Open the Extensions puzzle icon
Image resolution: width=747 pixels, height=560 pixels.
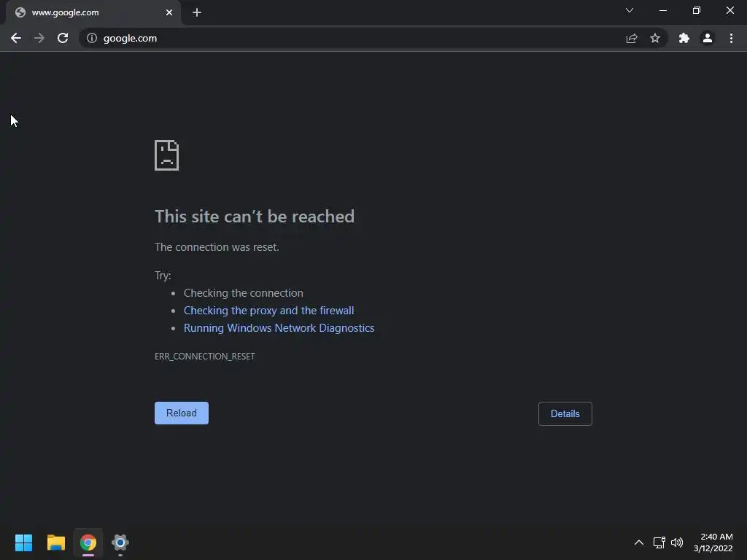point(684,38)
